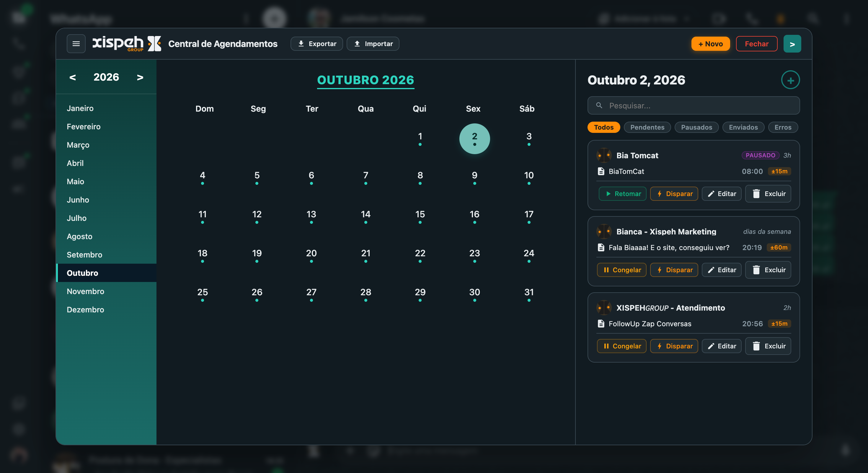Screen dimensions: 868x473
Task: Click the 20:56 time value
Action: pyautogui.click(x=752, y=324)
